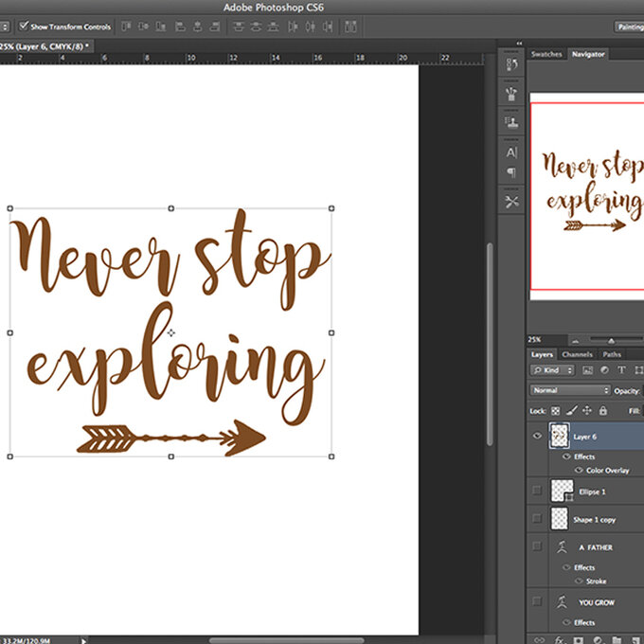Open the Kind layer filter dropdown
Viewport: 644px width, 644px height.
coord(553,369)
